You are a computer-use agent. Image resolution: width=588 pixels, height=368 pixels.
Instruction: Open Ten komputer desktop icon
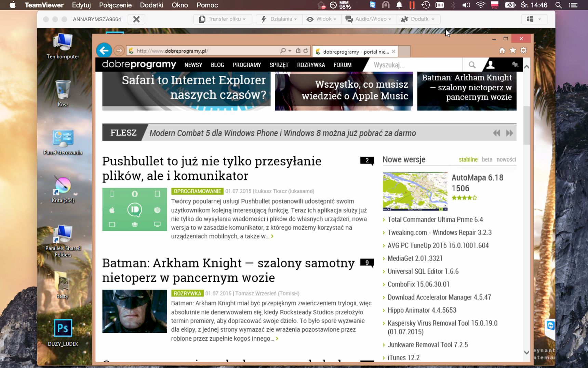tap(63, 46)
